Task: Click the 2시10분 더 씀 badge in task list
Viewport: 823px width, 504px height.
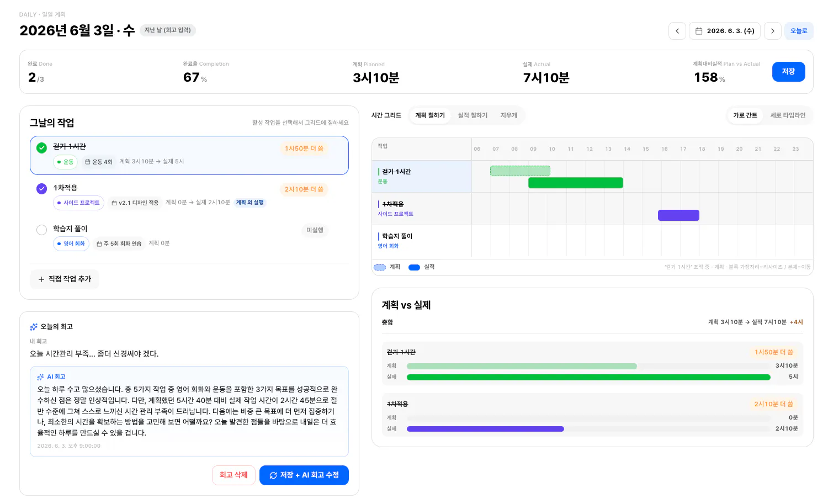Action: point(304,189)
